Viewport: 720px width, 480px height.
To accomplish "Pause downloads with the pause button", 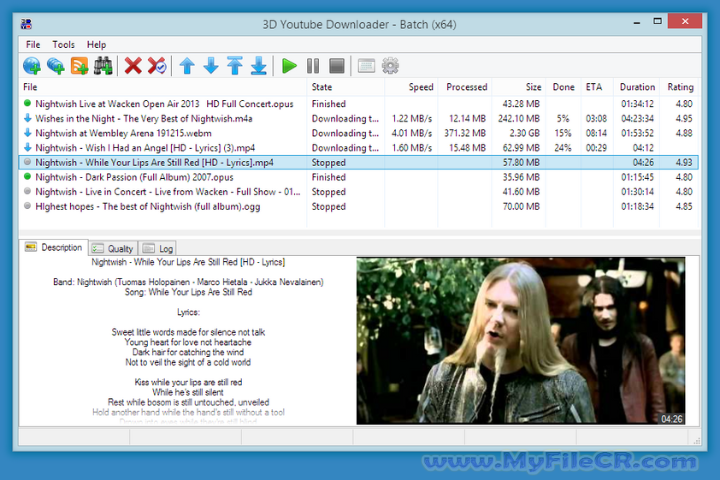I will pyautogui.click(x=313, y=66).
